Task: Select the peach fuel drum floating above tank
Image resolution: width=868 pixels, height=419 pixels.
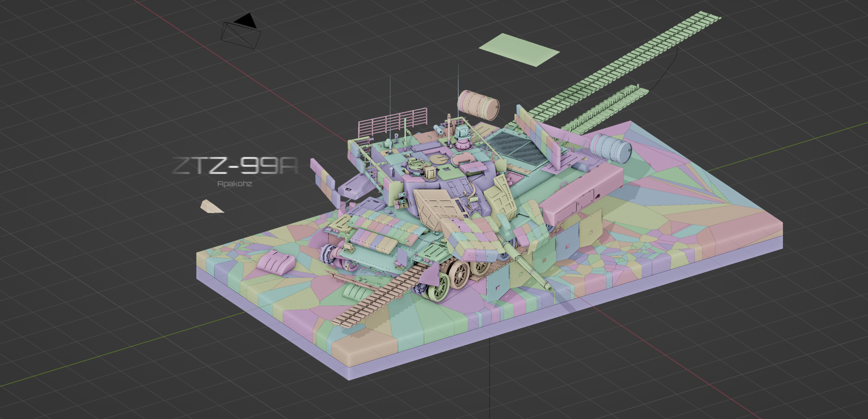Action: click(x=478, y=105)
